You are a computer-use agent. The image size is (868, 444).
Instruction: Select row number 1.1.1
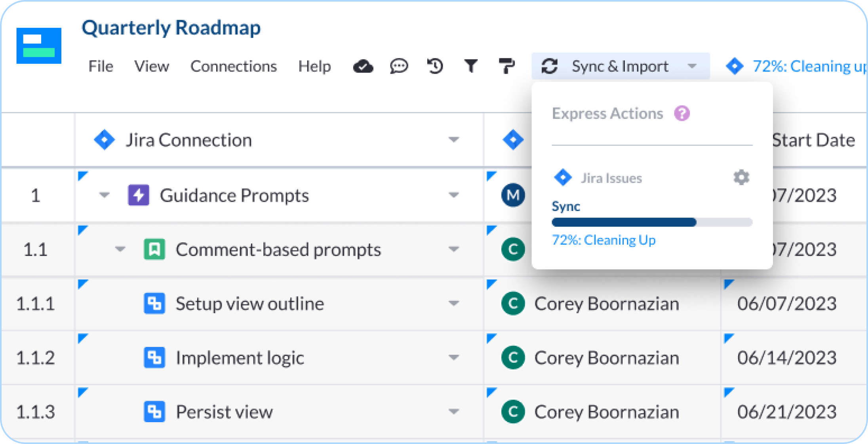36,304
